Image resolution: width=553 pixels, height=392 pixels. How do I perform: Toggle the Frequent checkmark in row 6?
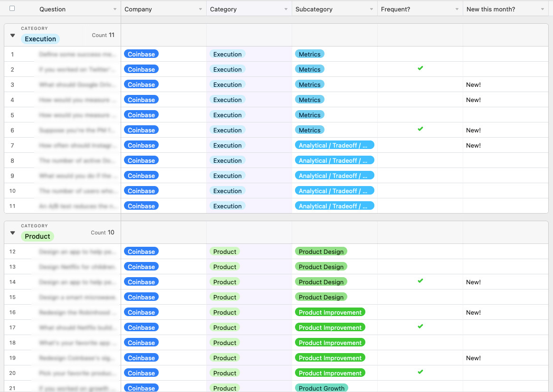[x=420, y=129]
